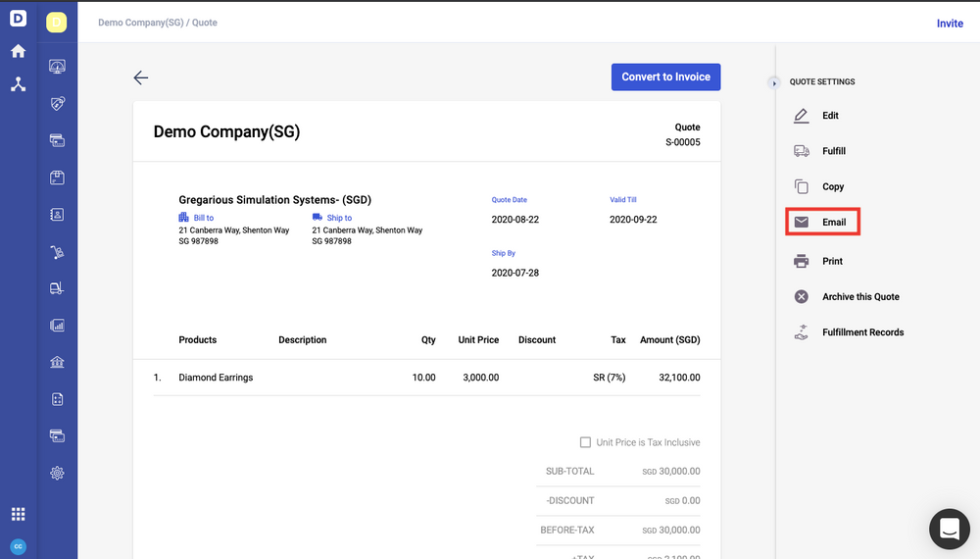Click the organization tree icon in left rail

point(18,84)
